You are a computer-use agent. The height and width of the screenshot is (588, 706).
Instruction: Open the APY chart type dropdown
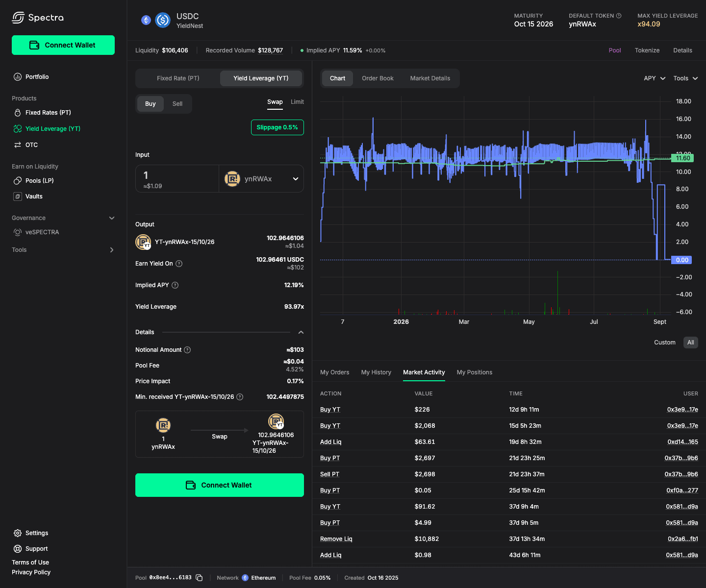pos(655,78)
